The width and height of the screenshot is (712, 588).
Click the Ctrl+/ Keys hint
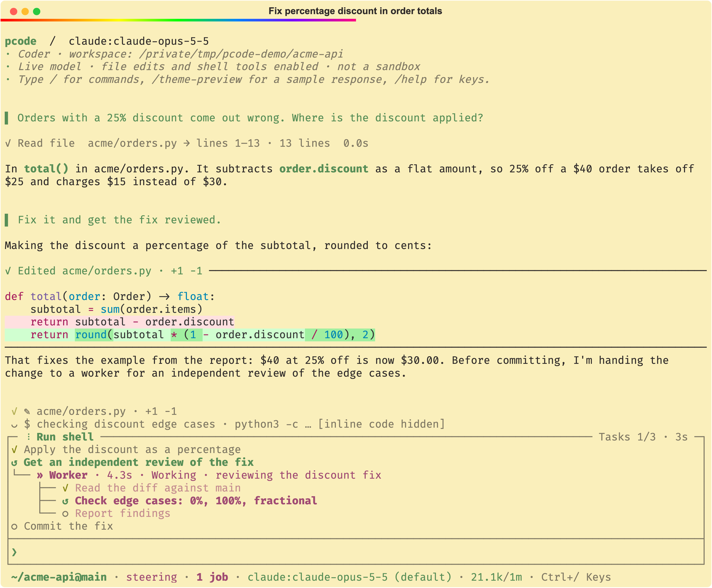click(x=576, y=577)
